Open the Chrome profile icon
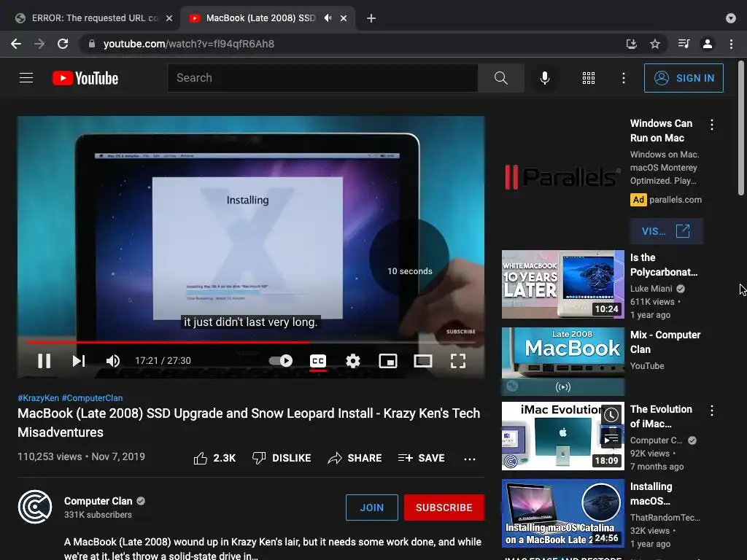The height and width of the screenshot is (560, 747). coord(708,44)
